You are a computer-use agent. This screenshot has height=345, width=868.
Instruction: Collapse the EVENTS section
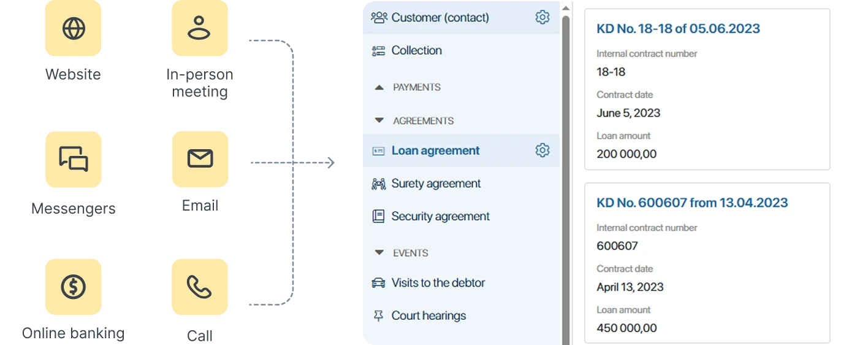click(x=379, y=253)
